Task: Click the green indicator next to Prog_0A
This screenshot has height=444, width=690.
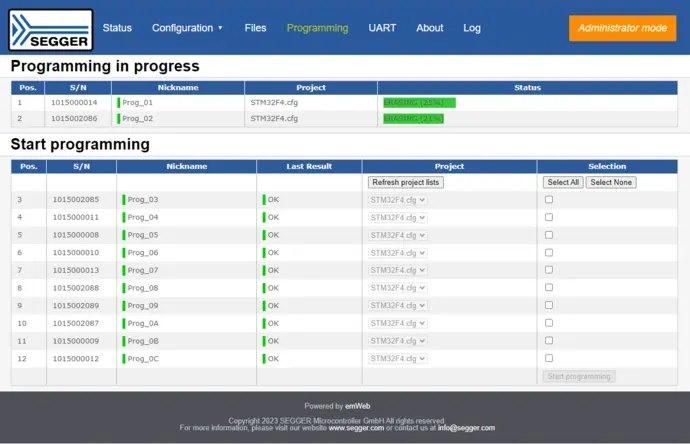Action: pos(124,323)
